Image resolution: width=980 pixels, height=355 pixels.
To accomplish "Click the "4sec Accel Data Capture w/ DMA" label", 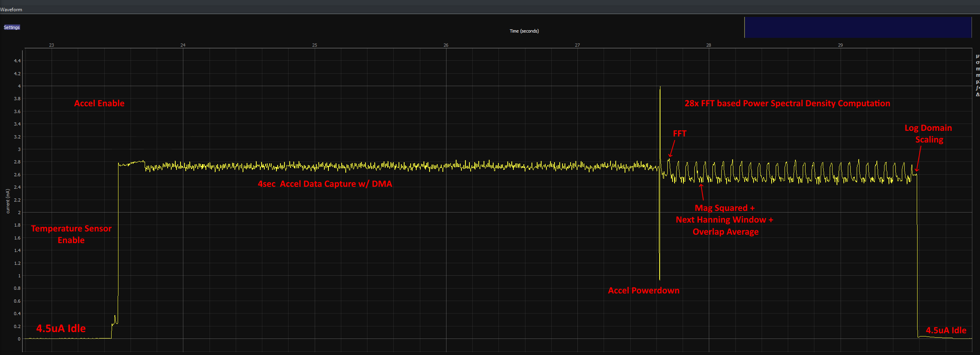I will tap(325, 184).
